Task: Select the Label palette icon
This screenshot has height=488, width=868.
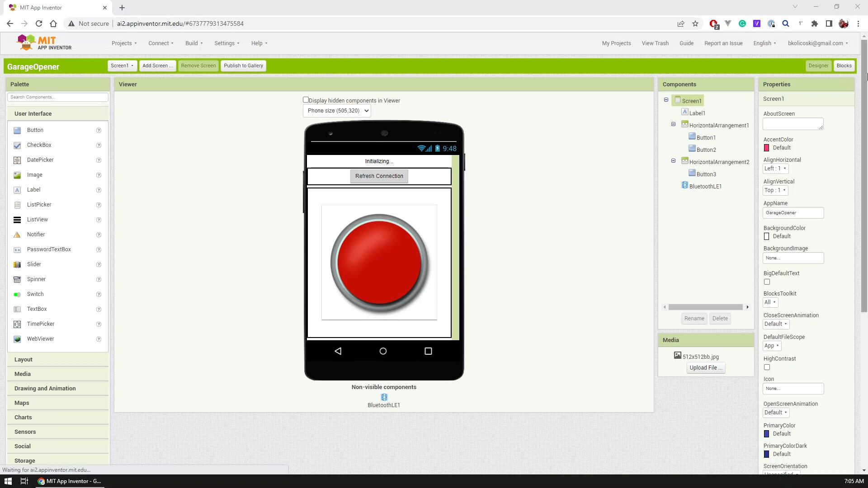Action: click(17, 190)
